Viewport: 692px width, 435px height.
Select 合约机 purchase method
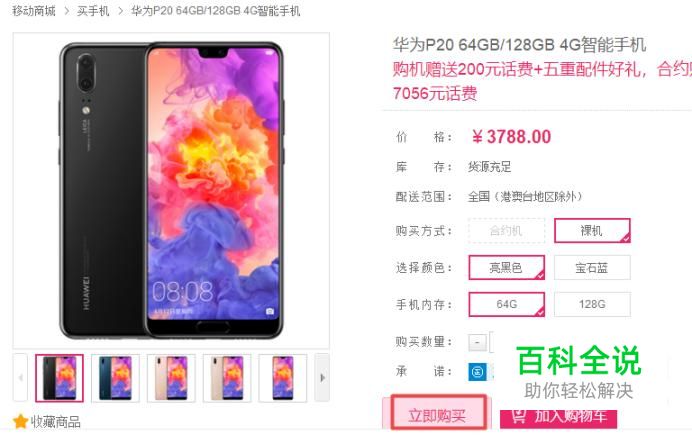point(506,231)
